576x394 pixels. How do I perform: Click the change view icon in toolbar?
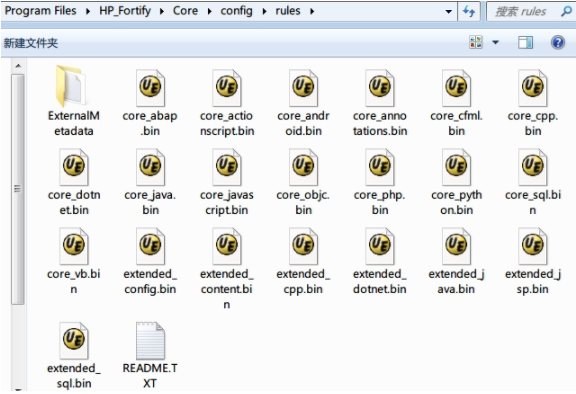(x=476, y=42)
